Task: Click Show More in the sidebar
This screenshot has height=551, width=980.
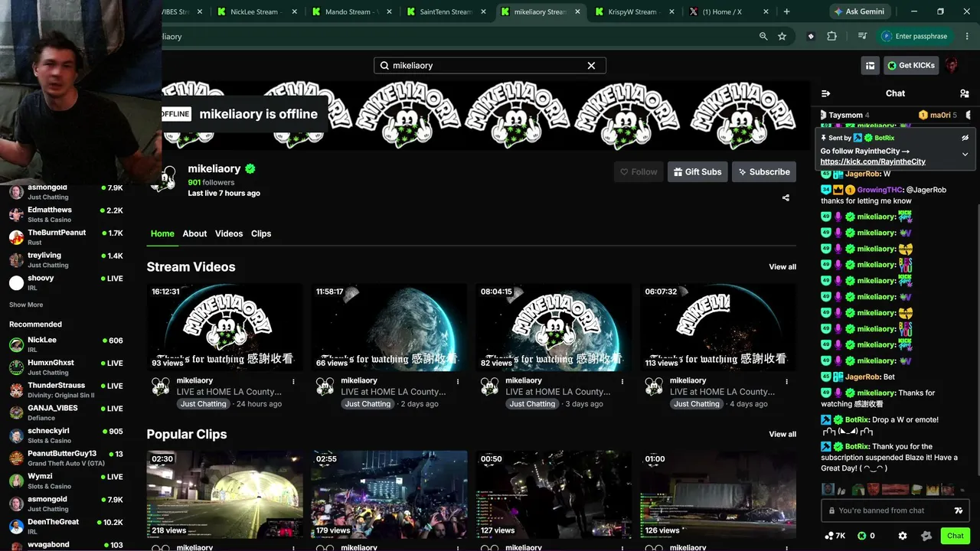Action: [26, 305]
